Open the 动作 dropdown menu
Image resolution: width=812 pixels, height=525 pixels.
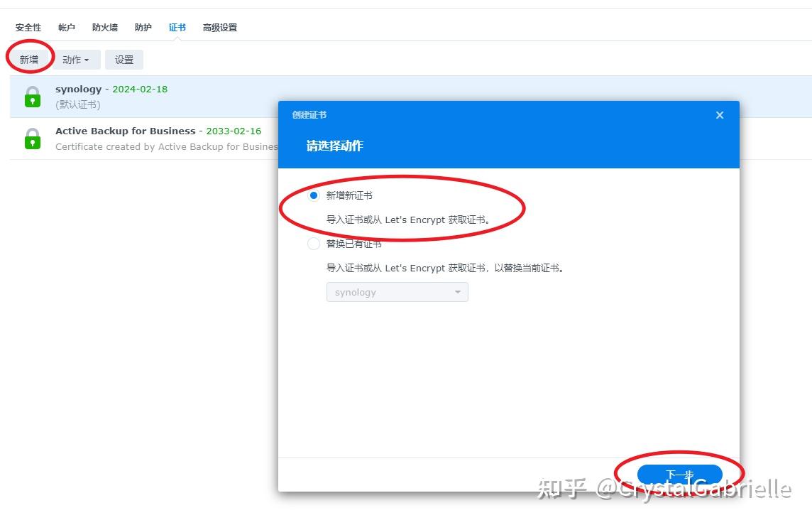(77, 60)
